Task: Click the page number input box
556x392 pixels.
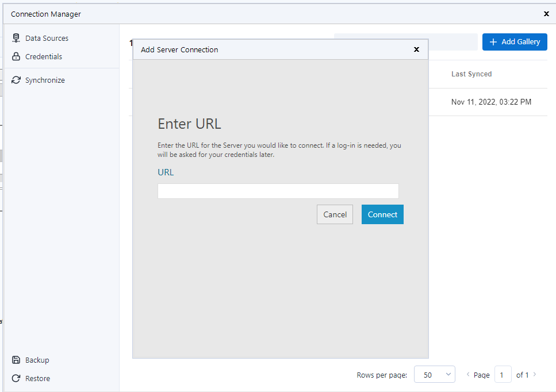Action: point(503,374)
